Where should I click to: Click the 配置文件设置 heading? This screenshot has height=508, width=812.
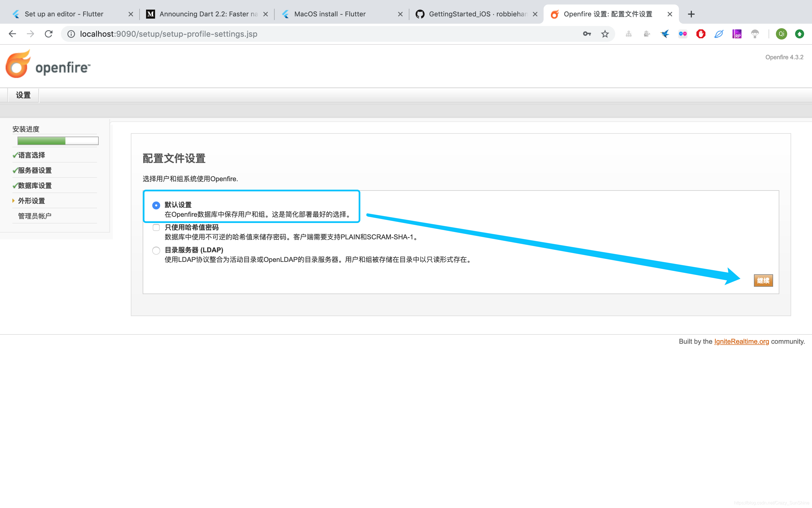pos(174,159)
